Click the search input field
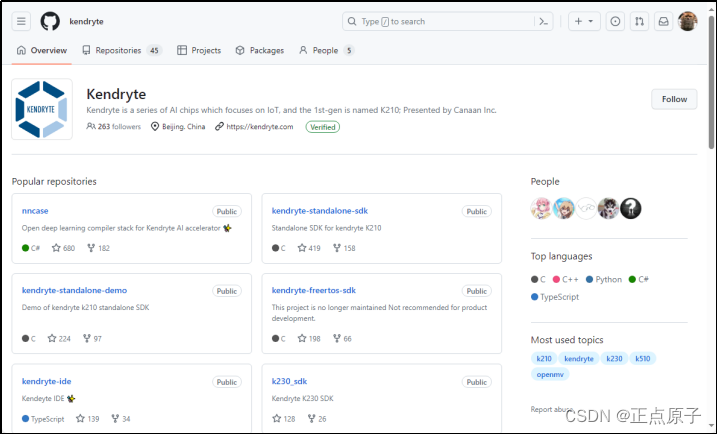Image resolution: width=717 pixels, height=434 pixels. (447, 21)
